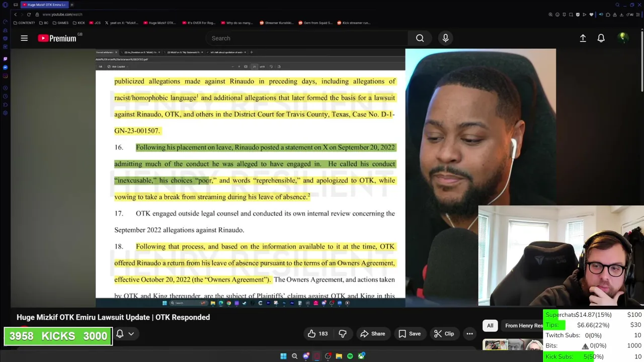644x362 pixels.
Task: Open the JCS bookmark
Action: pyautogui.click(x=95, y=23)
